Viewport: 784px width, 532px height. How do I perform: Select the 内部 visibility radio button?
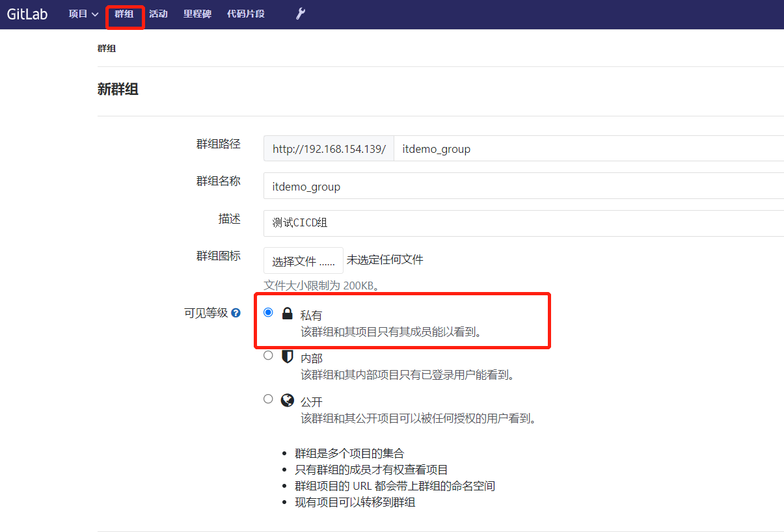pos(268,355)
